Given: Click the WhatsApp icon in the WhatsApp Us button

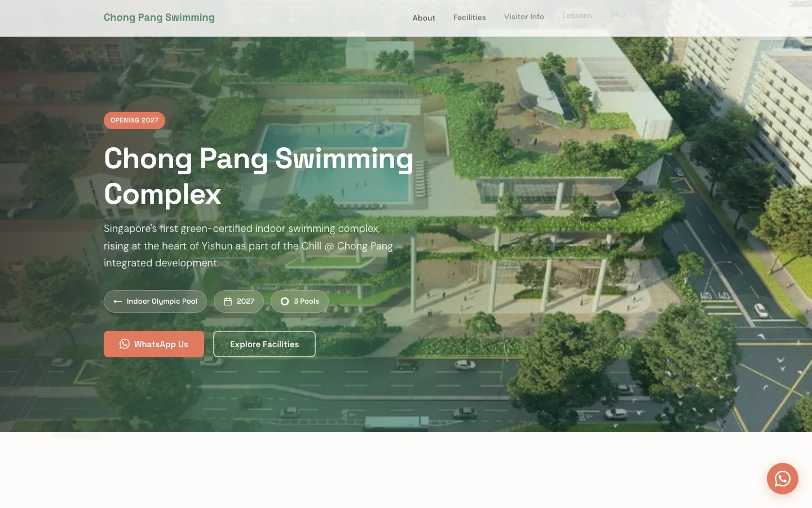Looking at the screenshot, I should click(x=125, y=344).
